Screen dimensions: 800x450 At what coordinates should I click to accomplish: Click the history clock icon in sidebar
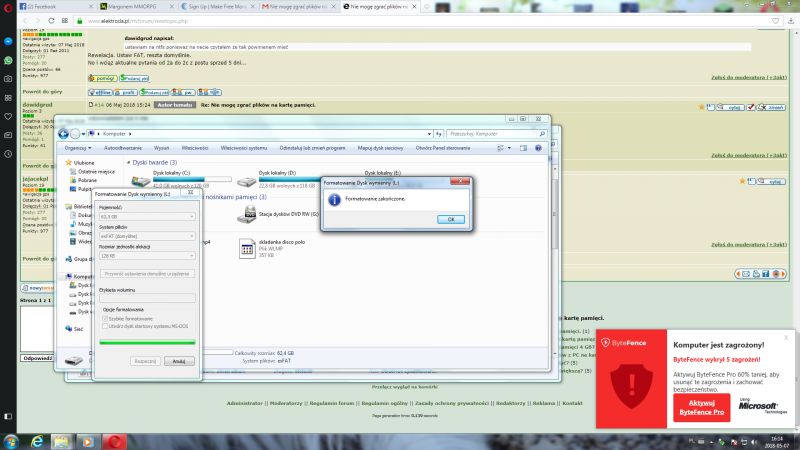[8, 154]
